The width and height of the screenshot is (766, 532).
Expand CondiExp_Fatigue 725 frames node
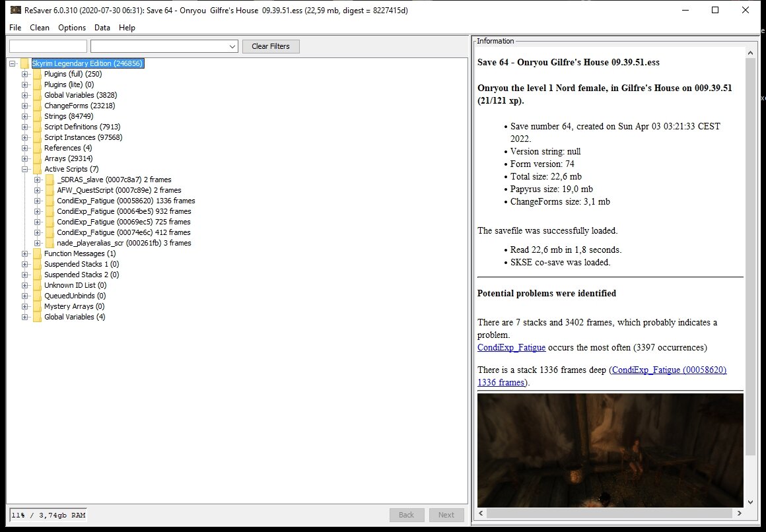(38, 222)
